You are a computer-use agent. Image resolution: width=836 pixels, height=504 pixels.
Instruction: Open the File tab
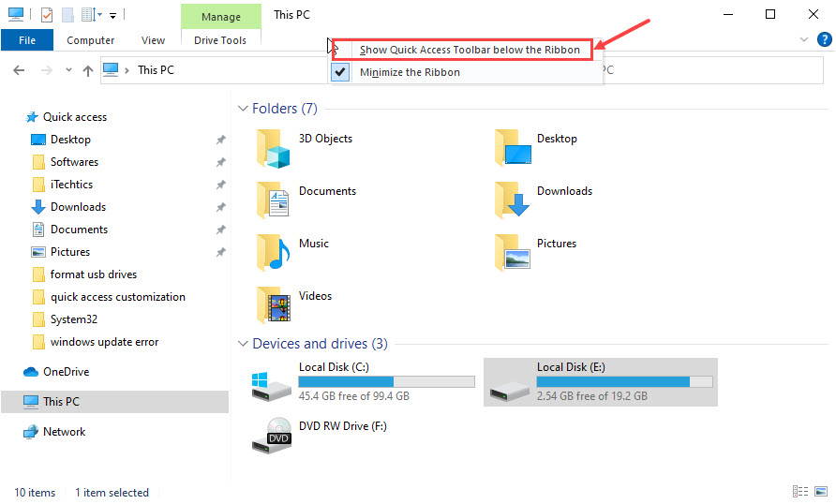click(x=27, y=40)
